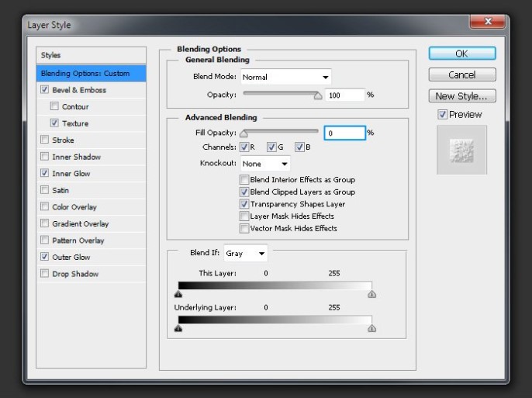Click the This Layer black slider handle

[178, 294]
